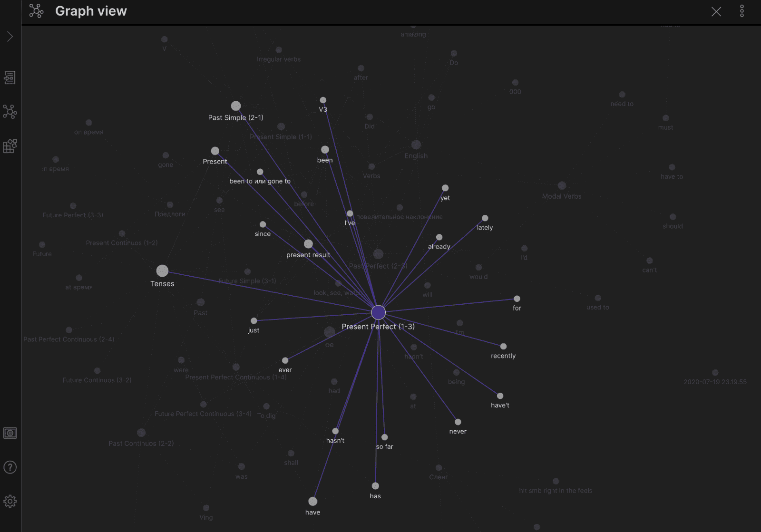761x532 pixels.
Task: Click the never node
Action: pos(458,422)
